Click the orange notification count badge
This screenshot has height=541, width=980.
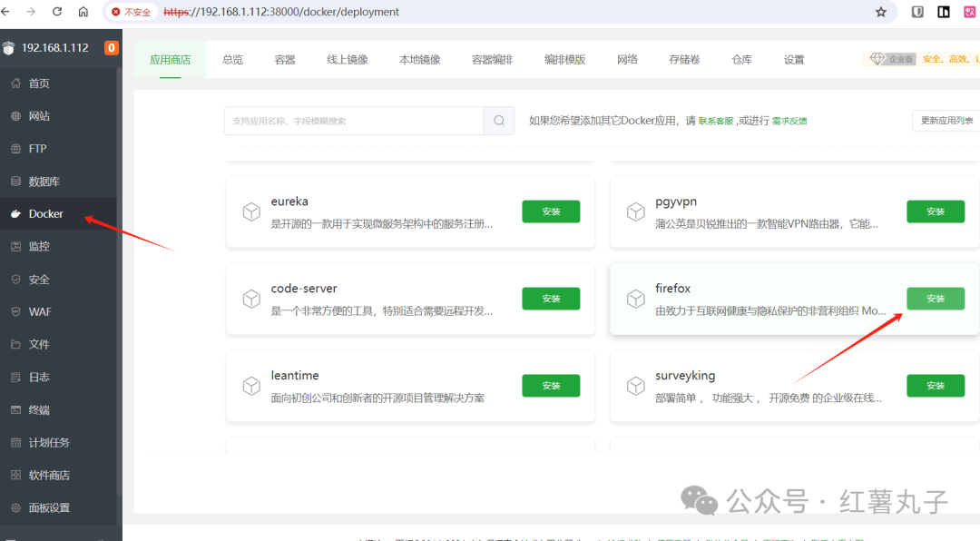click(x=112, y=47)
